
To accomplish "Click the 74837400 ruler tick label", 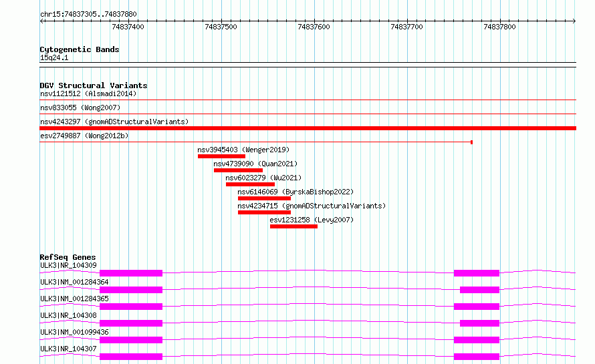I will [x=128, y=27].
